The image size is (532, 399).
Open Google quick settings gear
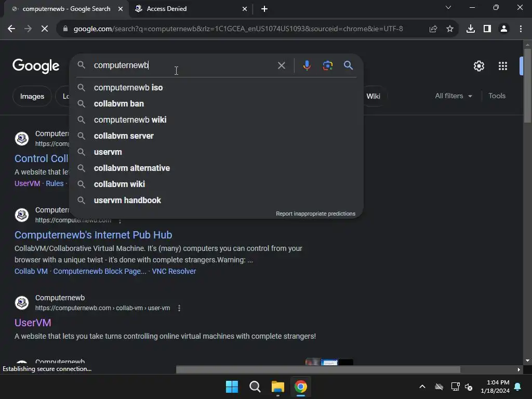478,66
